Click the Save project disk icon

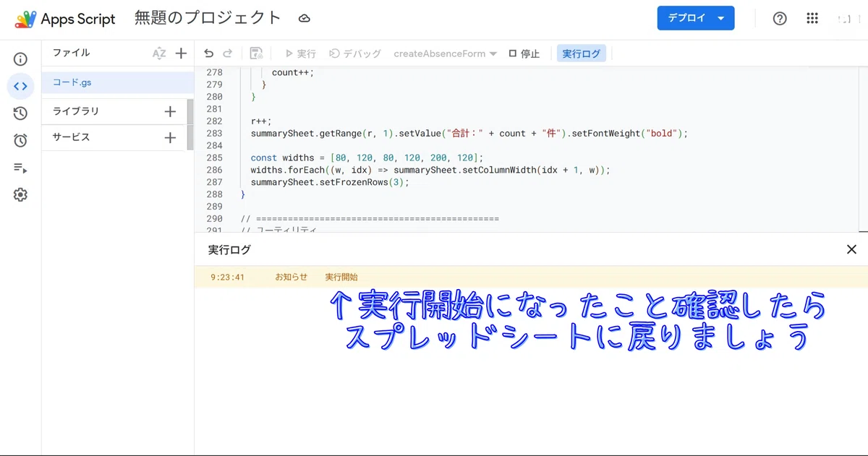pos(255,53)
